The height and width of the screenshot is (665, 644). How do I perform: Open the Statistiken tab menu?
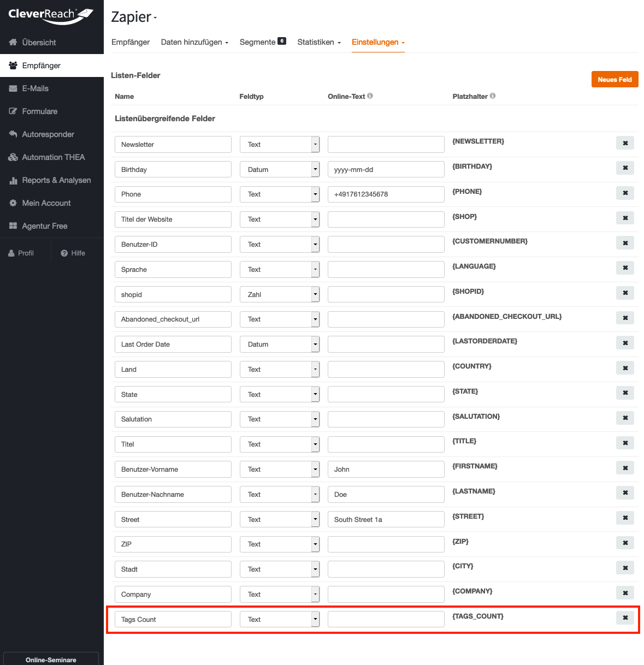pyautogui.click(x=319, y=42)
